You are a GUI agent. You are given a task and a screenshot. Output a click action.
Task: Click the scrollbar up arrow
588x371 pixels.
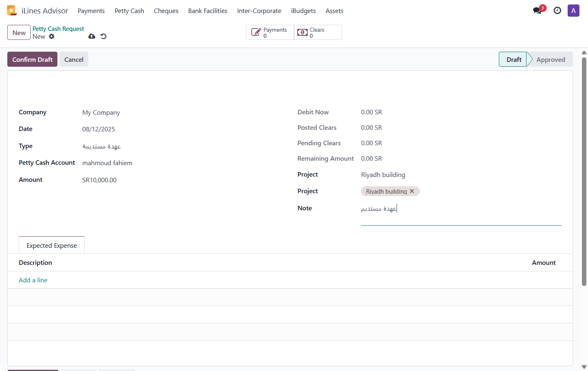click(584, 52)
